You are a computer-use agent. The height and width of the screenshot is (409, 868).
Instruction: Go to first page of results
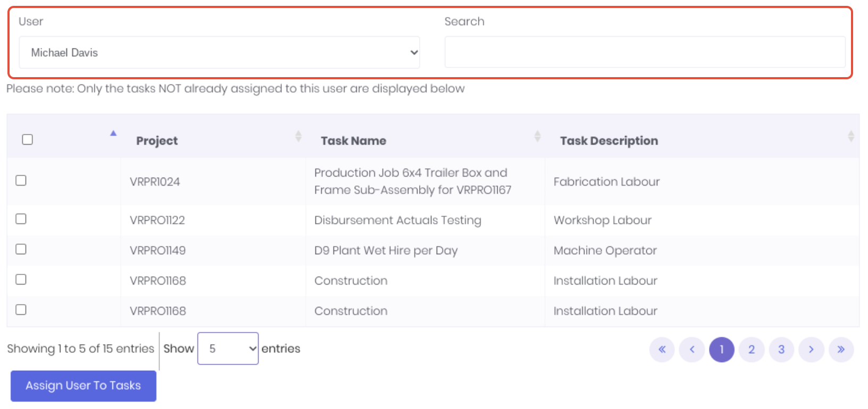pos(662,349)
